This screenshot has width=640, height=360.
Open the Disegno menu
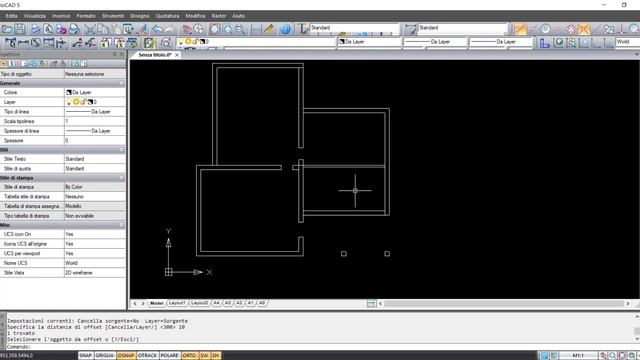(x=140, y=16)
